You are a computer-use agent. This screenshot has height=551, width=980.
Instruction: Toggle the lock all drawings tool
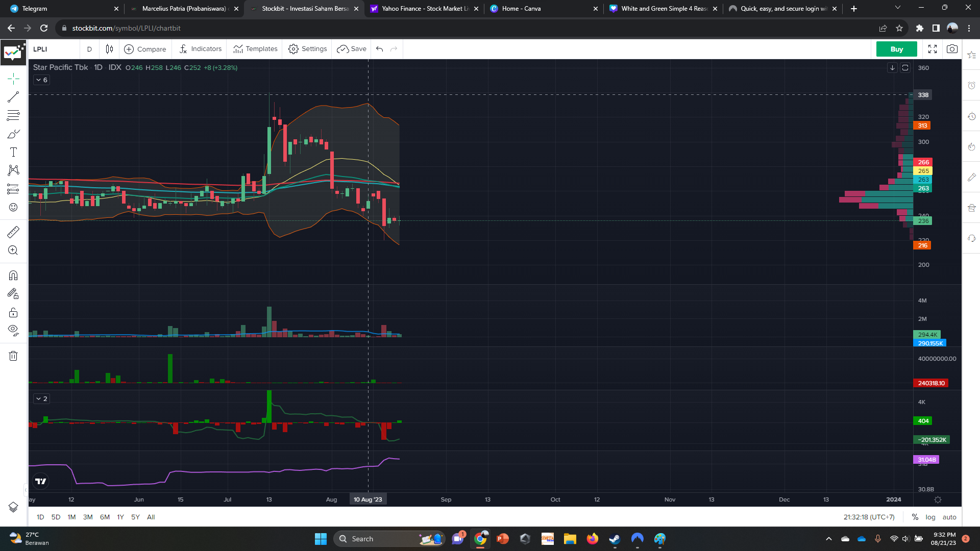coord(13,312)
